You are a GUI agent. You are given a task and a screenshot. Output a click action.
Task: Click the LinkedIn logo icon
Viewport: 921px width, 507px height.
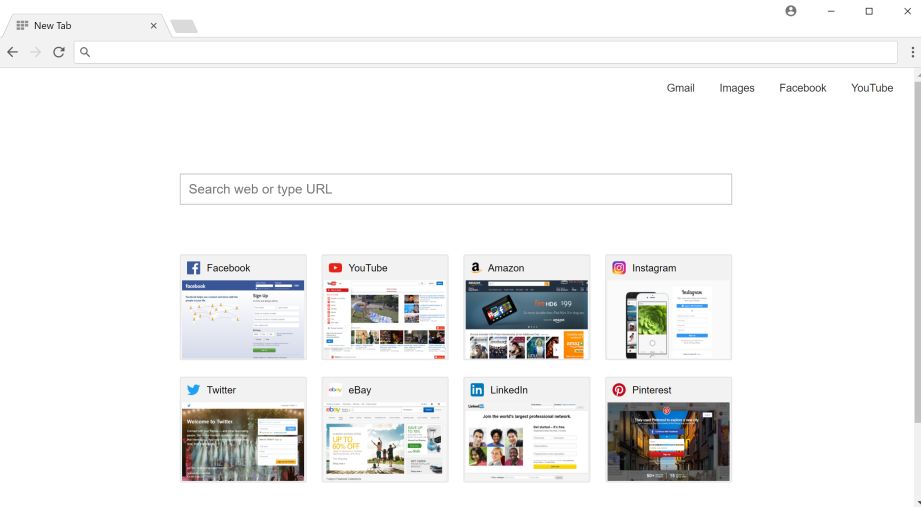477,390
